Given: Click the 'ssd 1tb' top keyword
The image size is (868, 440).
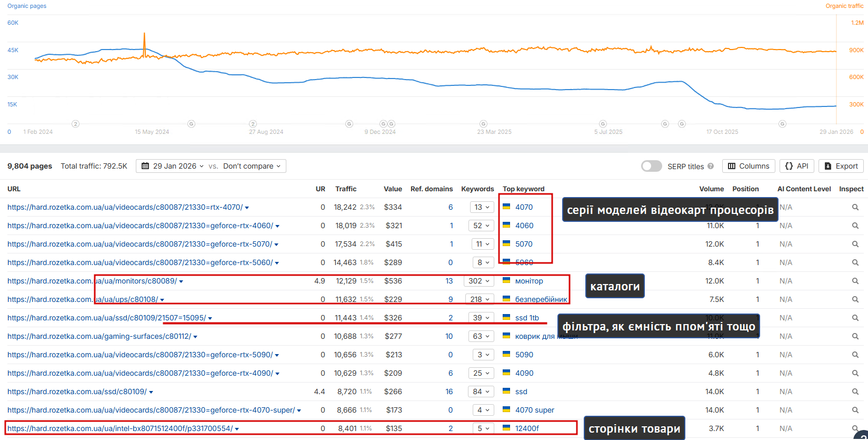Looking at the screenshot, I should (527, 318).
